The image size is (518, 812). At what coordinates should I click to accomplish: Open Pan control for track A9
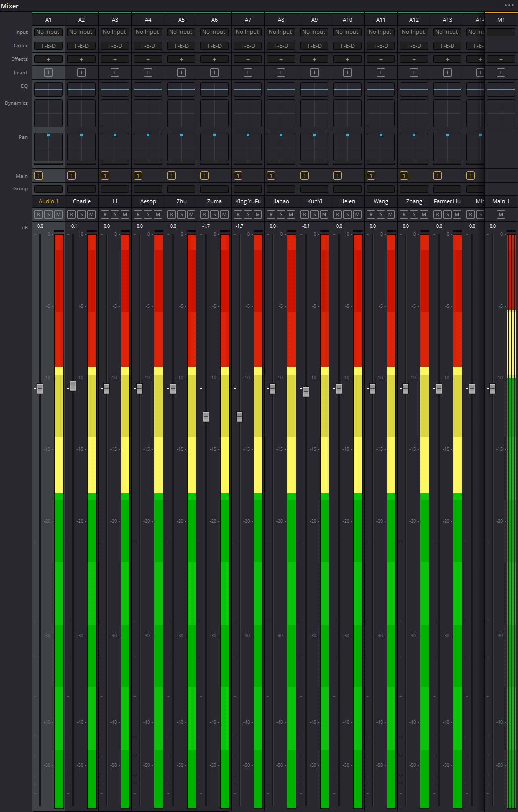click(x=314, y=147)
